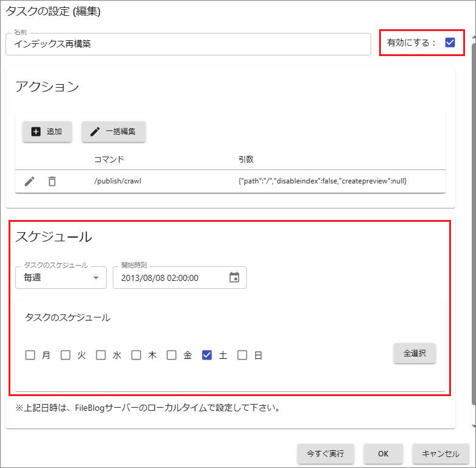The height and width of the screenshot is (468, 476).
Task: Check the 日 (Sunday) checkbox
Action: click(243, 355)
